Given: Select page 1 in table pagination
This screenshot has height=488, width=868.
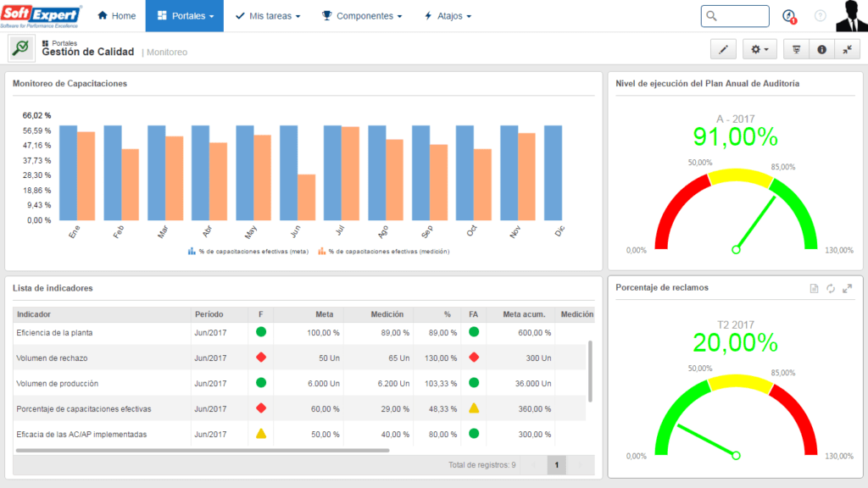Looking at the screenshot, I should pyautogui.click(x=556, y=465).
